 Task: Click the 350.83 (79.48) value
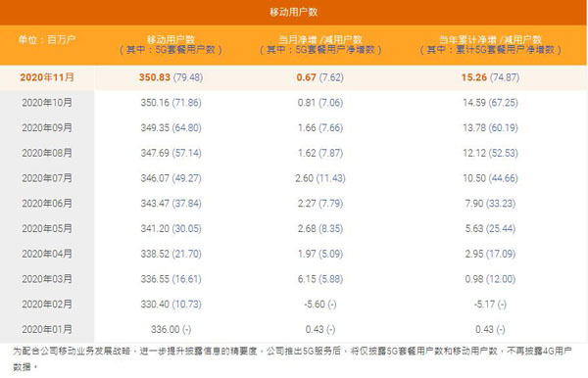pyautogui.click(x=171, y=77)
